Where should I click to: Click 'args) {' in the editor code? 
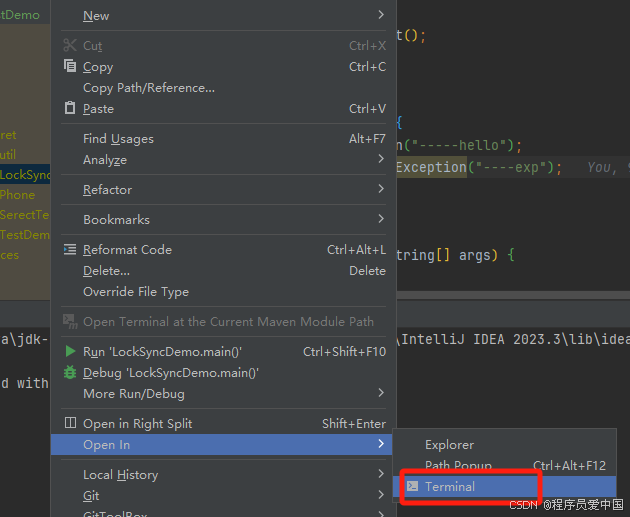487,255
